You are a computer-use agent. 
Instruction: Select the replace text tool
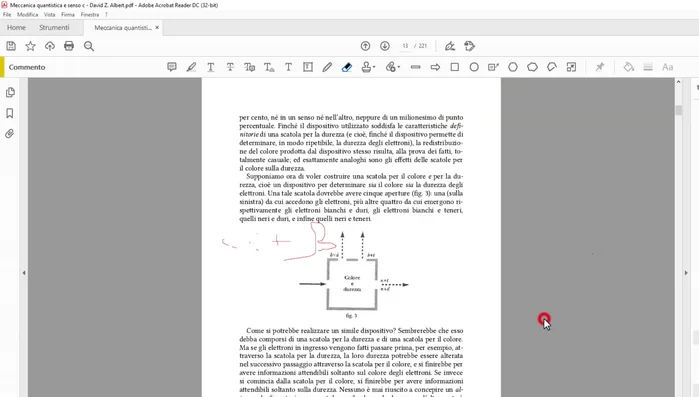[250, 67]
